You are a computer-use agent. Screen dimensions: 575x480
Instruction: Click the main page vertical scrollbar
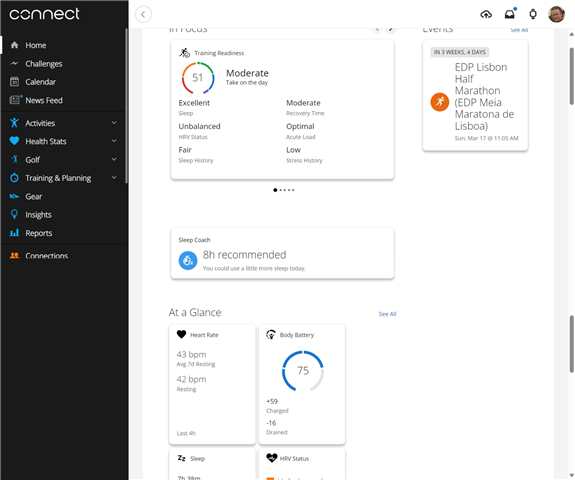(571, 76)
